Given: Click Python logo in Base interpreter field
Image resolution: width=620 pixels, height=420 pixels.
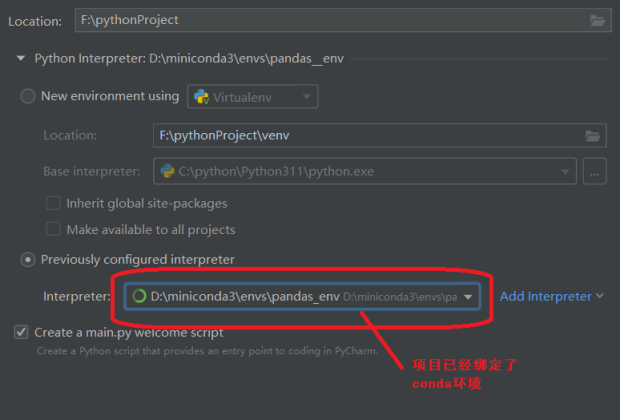Looking at the screenshot, I should click(x=167, y=171).
